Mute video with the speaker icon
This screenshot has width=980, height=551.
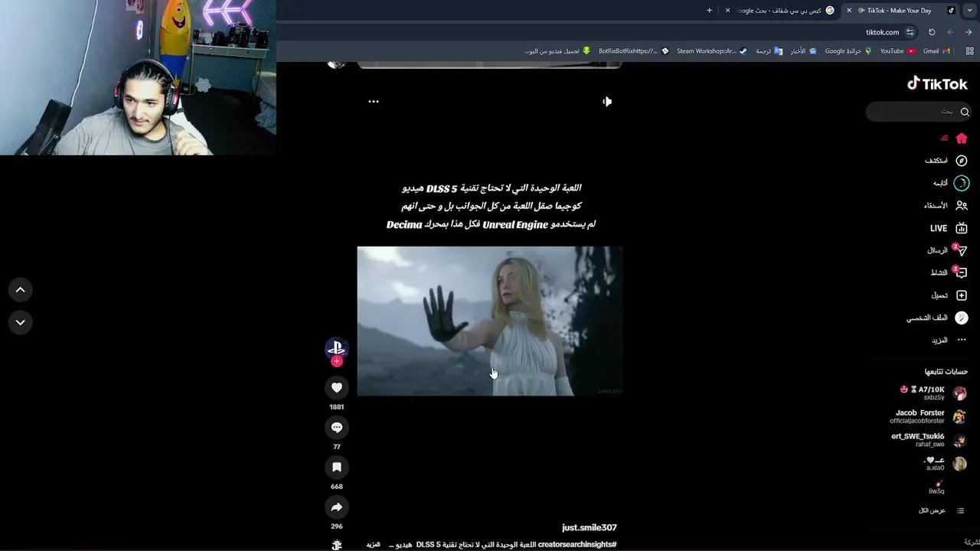[x=606, y=101]
